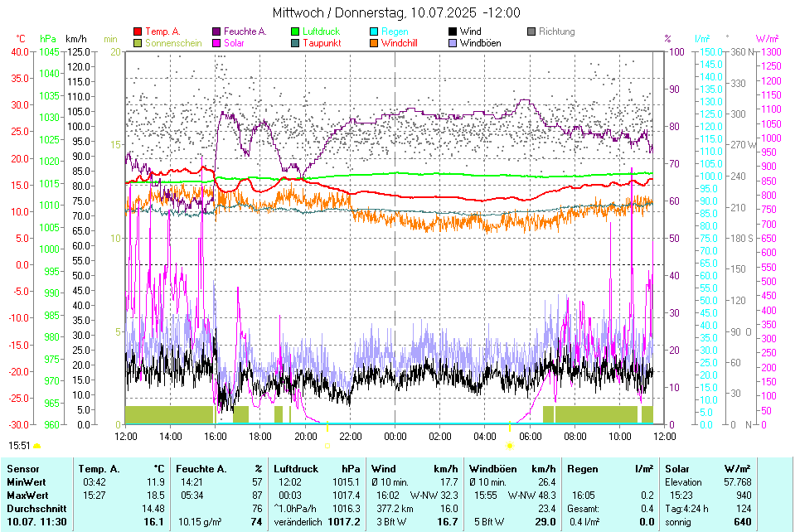Click the 'Solar' table column header

pos(677,469)
